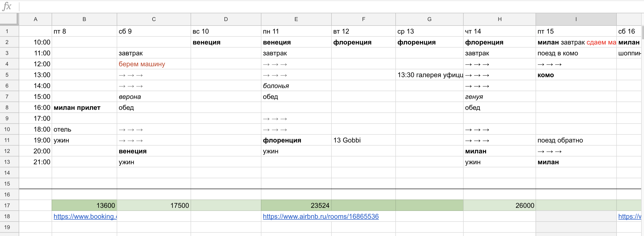644x236 pixels.
Task: Select row 17 header
Action: tap(7, 205)
